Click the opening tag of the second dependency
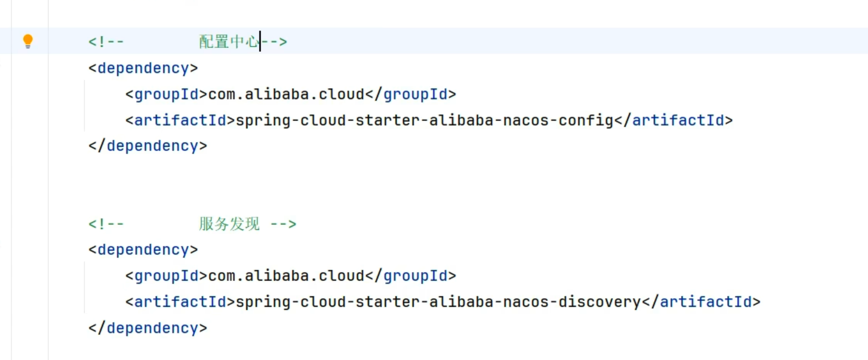868x360 pixels. pyautogui.click(x=143, y=250)
